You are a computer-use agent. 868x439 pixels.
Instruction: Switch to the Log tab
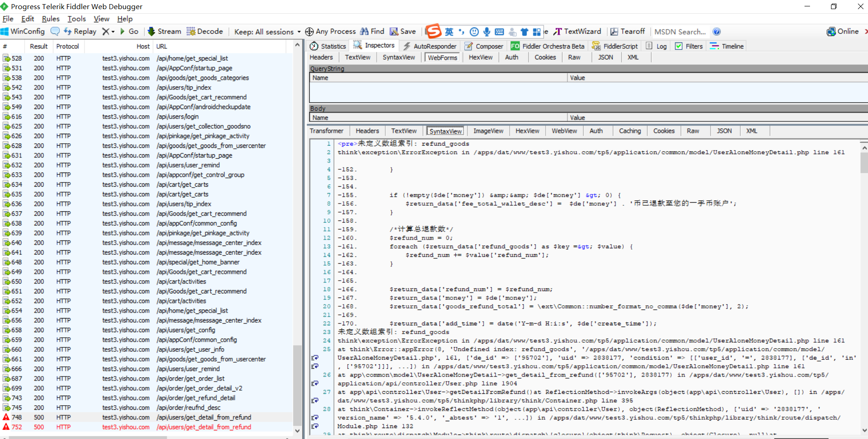coord(657,46)
